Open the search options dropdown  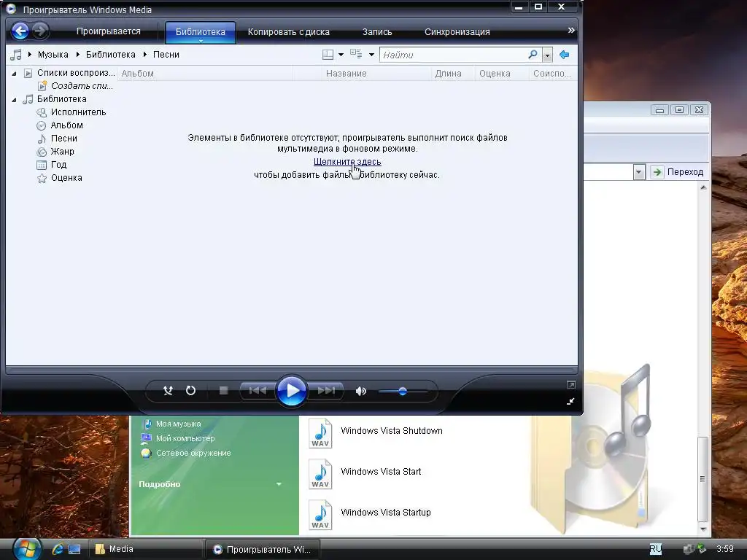[x=547, y=55]
